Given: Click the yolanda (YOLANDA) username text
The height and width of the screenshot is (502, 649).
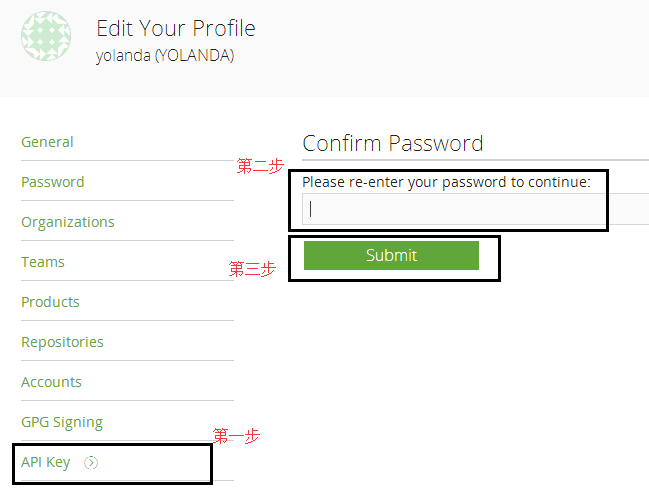Looking at the screenshot, I should [x=165, y=56].
